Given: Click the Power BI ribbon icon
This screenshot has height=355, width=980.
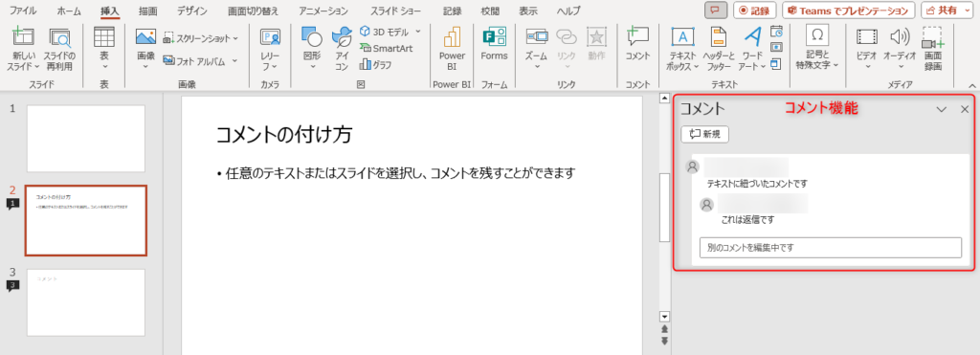Looking at the screenshot, I should [452, 37].
